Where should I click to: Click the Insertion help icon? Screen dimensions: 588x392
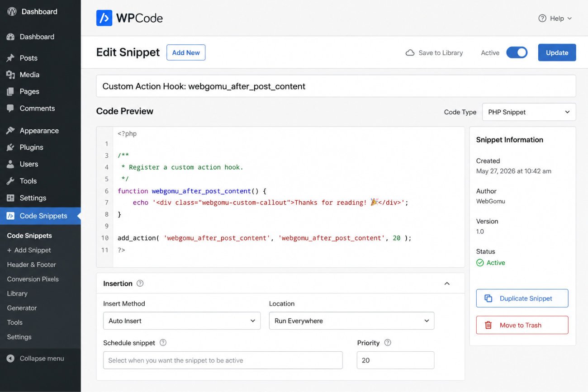pos(140,283)
